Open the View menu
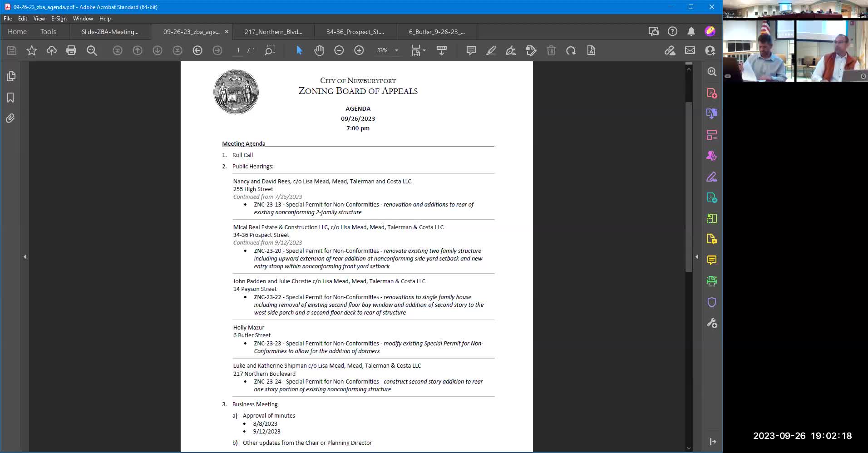 39,19
